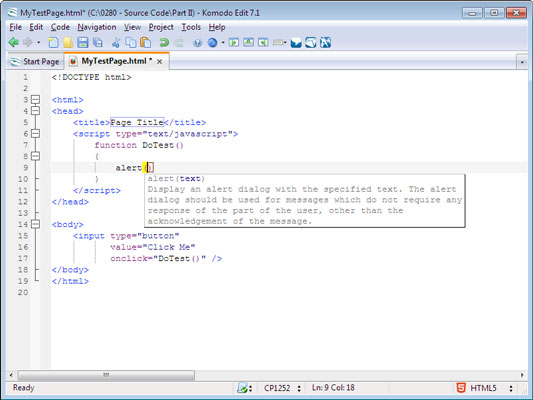Open the tab list dropdown at right
The height and width of the screenshot is (400, 533).
point(522,62)
